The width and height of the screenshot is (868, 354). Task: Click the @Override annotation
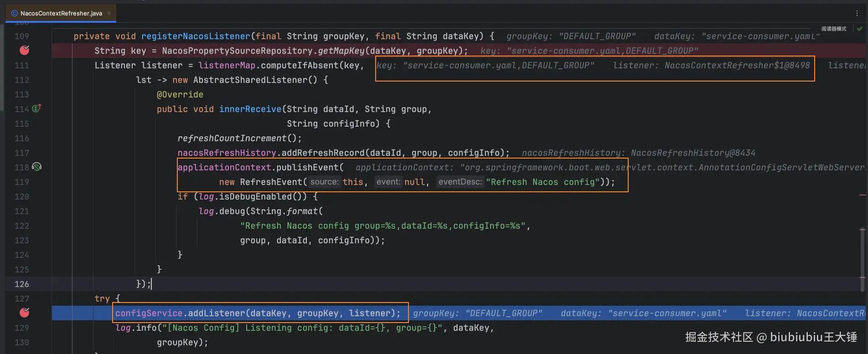180,94
